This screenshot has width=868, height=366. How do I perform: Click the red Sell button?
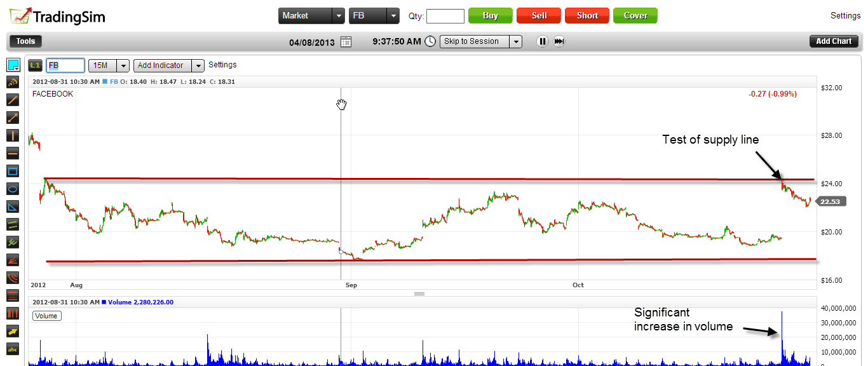(x=539, y=16)
